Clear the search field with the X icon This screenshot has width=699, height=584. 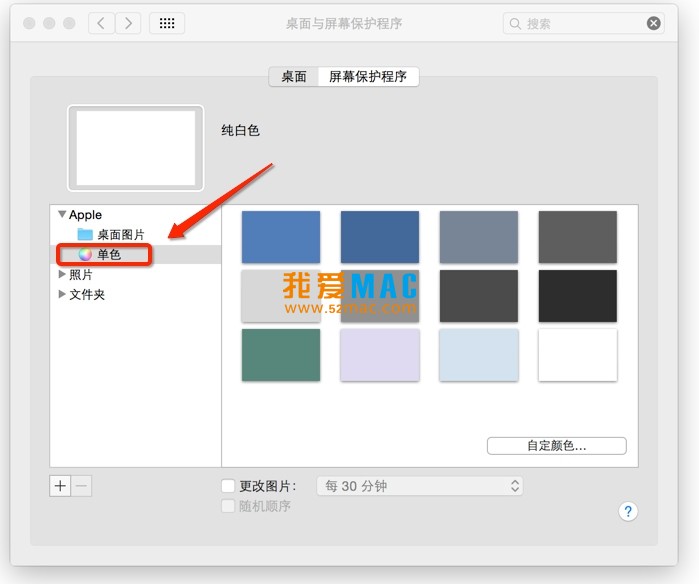[654, 23]
